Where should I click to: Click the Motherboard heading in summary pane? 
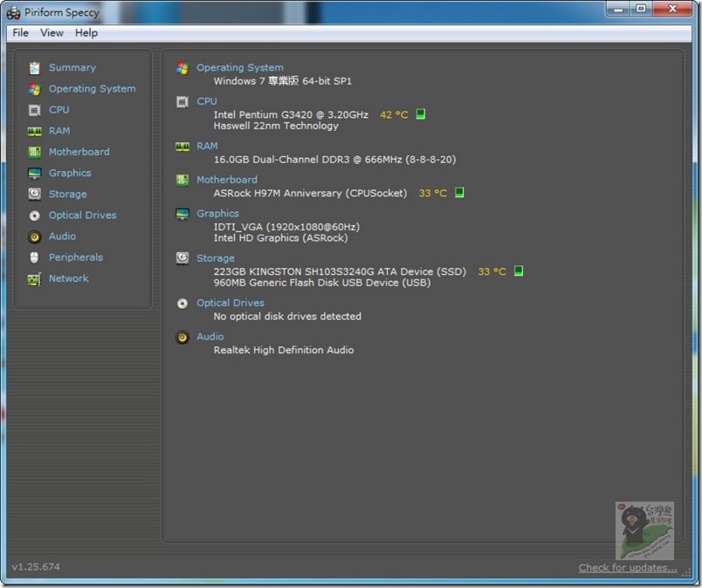pos(226,180)
